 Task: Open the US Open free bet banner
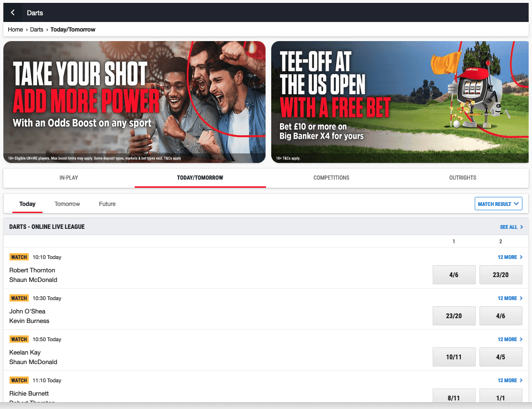[400, 102]
